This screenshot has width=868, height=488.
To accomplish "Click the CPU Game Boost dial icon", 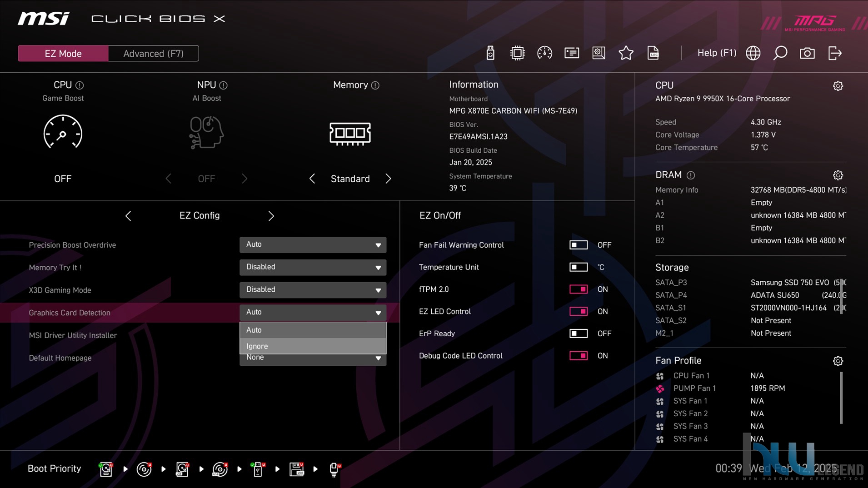I will tap(63, 132).
